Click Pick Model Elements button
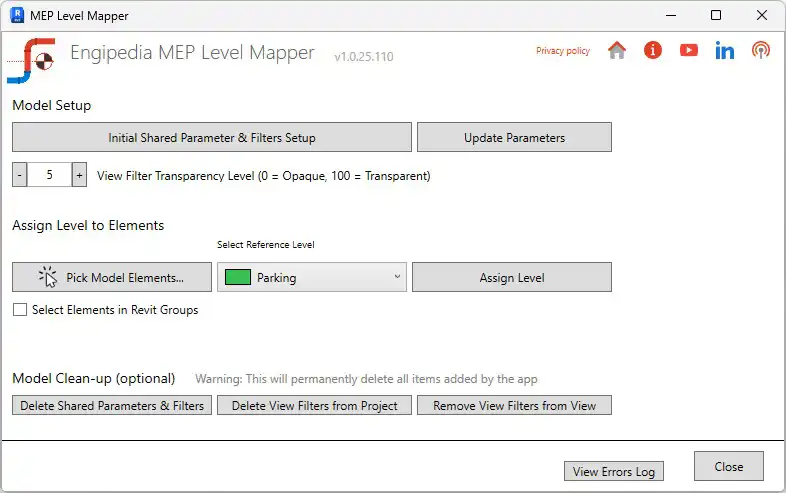The height and width of the screenshot is (493, 786). tap(112, 277)
